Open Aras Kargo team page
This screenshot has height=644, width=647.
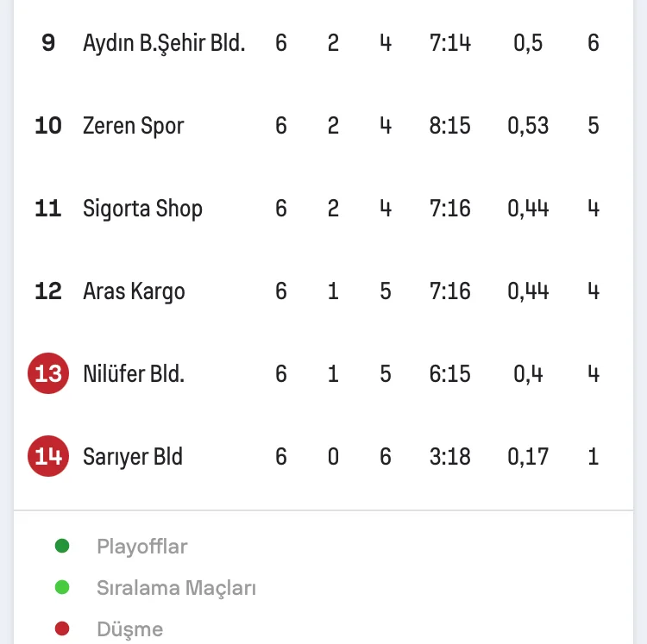(x=134, y=291)
